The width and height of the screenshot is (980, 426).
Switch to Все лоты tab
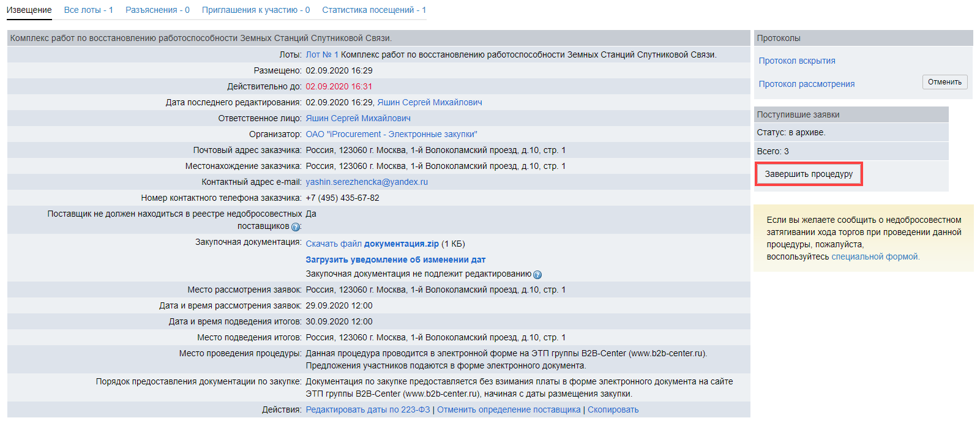[x=88, y=10]
